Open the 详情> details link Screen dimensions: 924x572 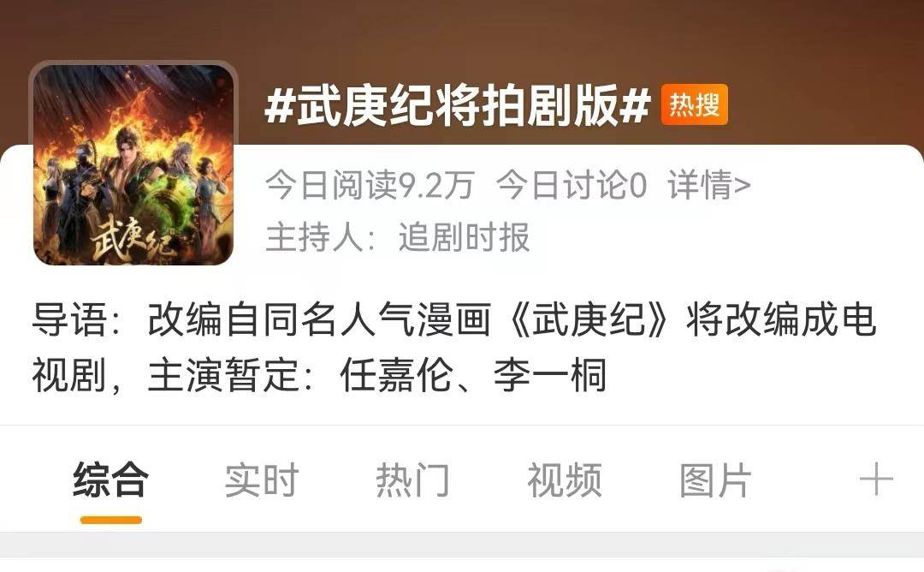tap(709, 185)
